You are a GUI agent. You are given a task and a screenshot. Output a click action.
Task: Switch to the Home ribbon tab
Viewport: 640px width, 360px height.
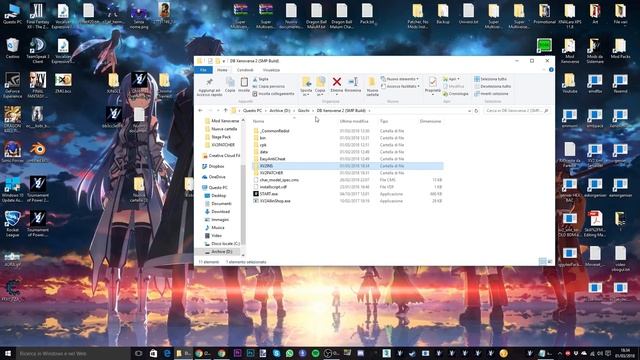click(x=222, y=70)
